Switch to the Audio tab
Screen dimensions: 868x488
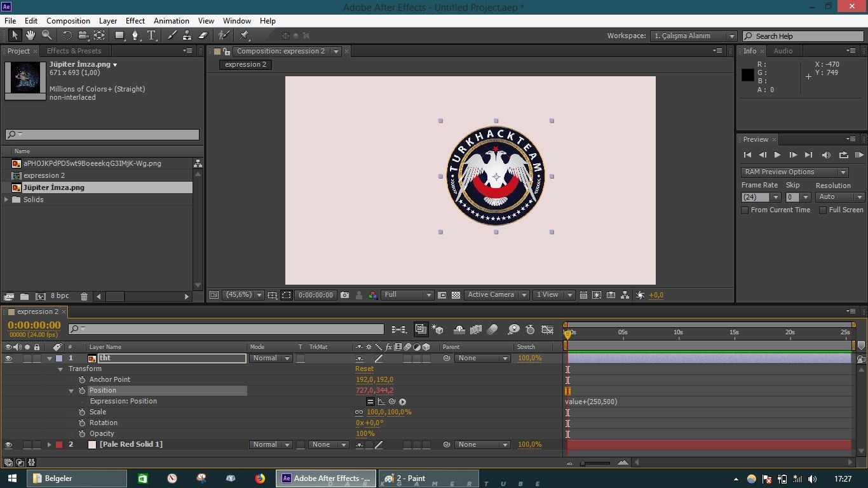pyautogui.click(x=783, y=51)
